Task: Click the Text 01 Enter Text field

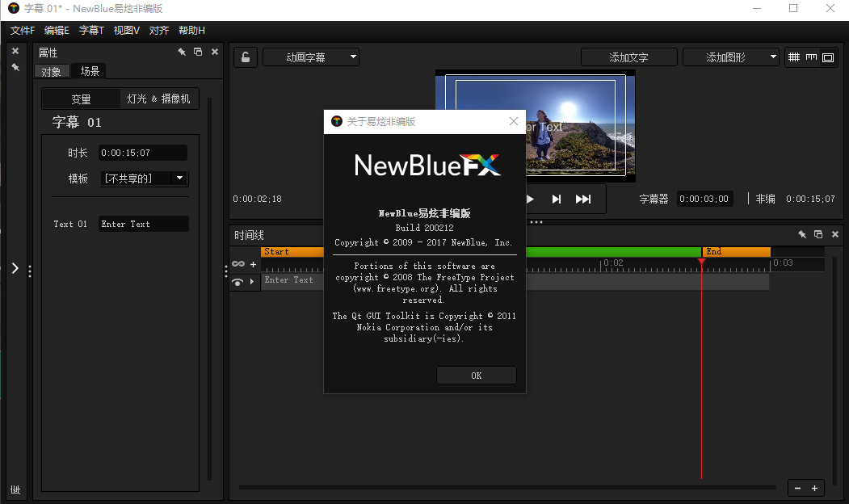Action: (144, 224)
